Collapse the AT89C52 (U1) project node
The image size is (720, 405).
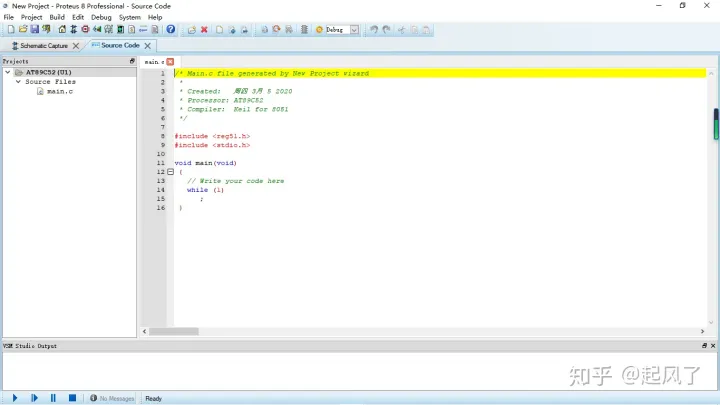click(7, 73)
